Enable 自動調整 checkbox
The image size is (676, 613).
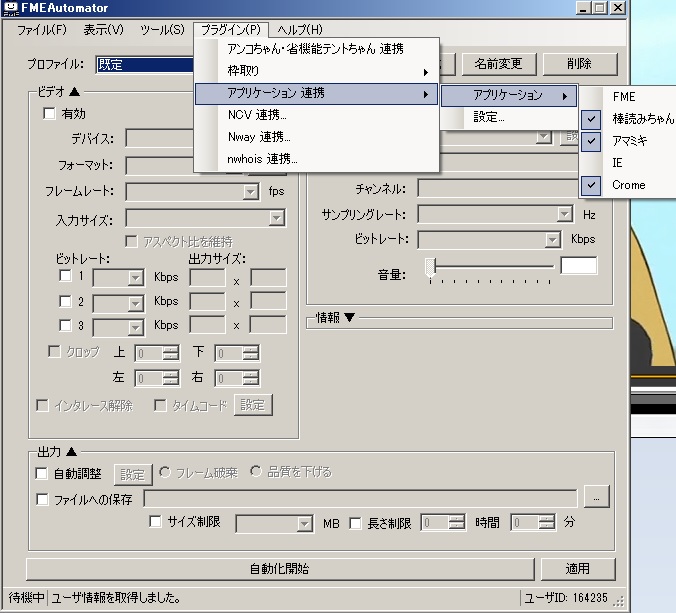pyautogui.click(x=41, y=473)
